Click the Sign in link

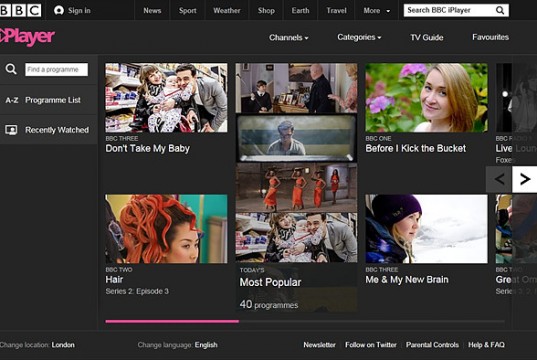[x=79, y=11]
